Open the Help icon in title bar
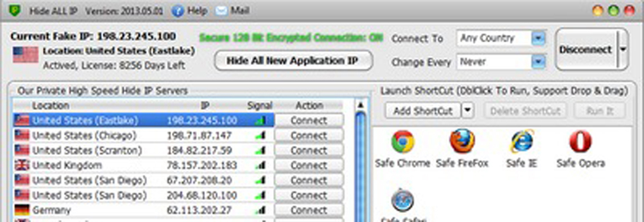Image resolution: width=644 pixels, height=222 pixels. click(x=177, y=11)
